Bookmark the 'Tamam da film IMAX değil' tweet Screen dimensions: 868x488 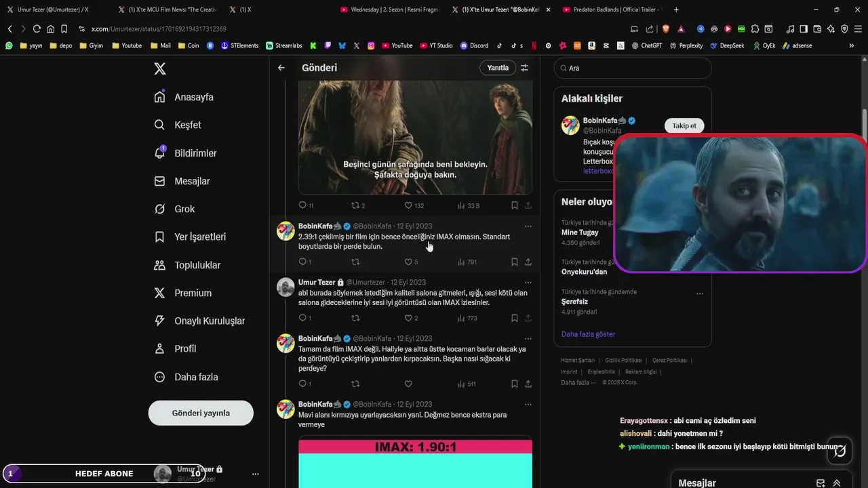pyautogui.click(x=515, y=384)
